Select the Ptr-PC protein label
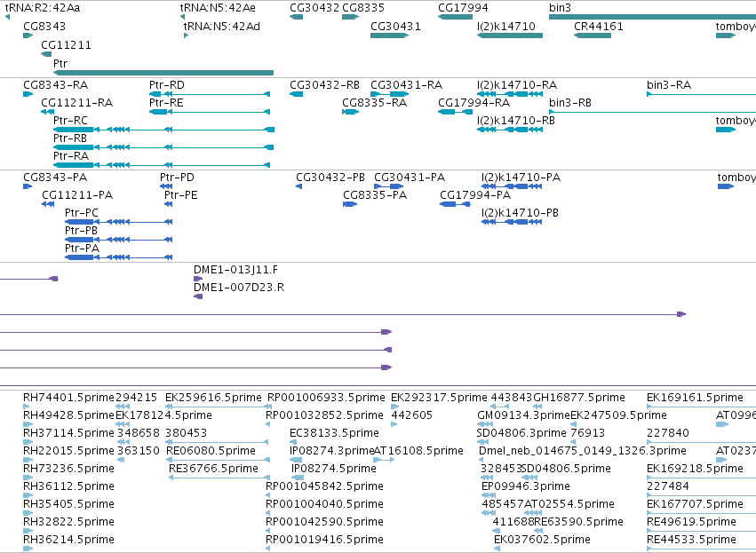Viewport: 756px width, 553px height. tap(82, 213)
